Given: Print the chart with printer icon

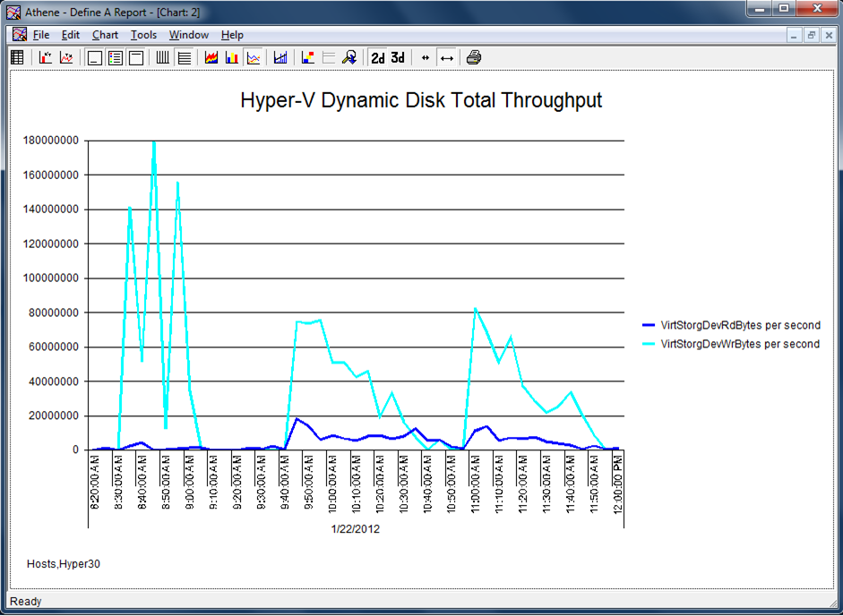Looking at the screenshot, I should pyautogui.click(x=474, y=57).
